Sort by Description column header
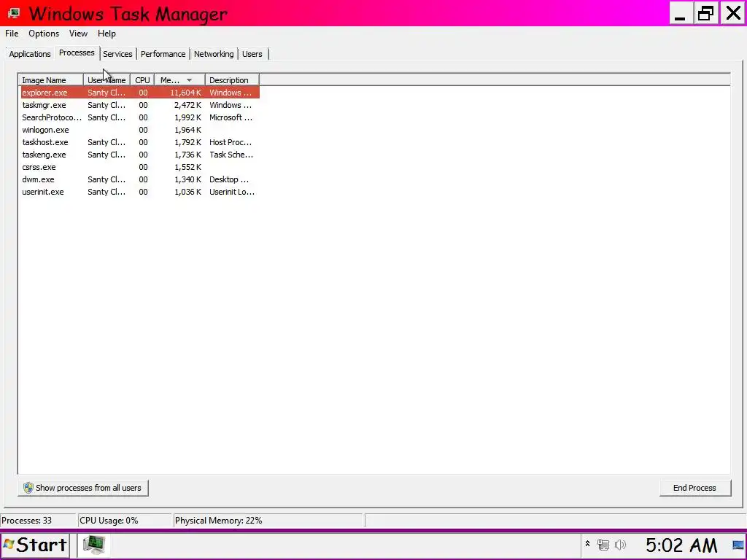 [x=233, y=80]
